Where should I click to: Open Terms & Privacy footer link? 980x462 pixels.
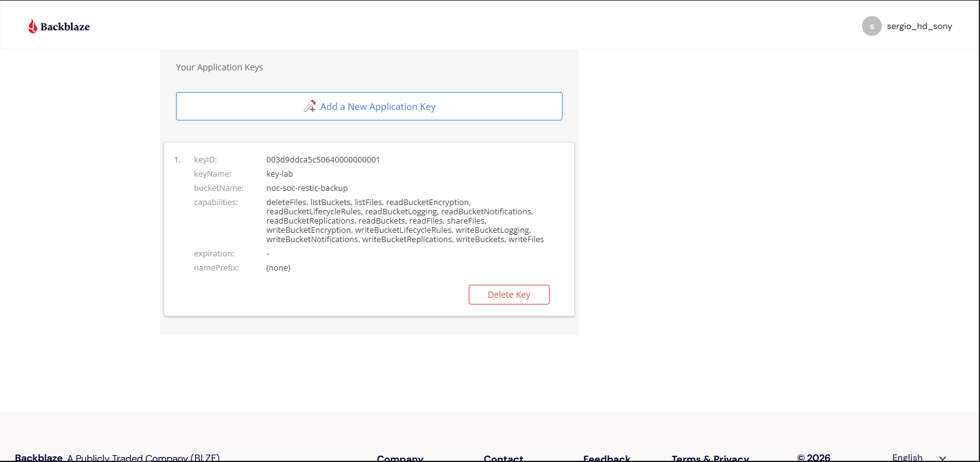pyautogui.click(x=710, y=458)
